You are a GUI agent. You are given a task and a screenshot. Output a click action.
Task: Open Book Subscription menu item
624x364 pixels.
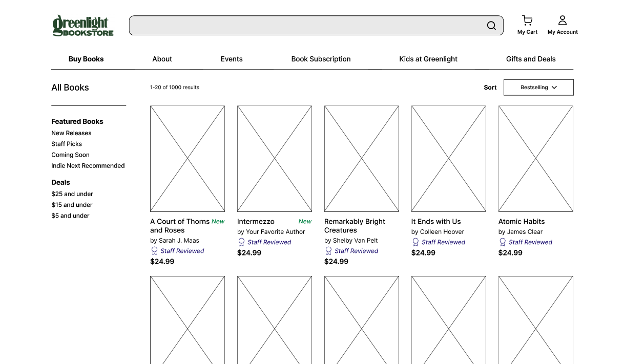point(321,59)
